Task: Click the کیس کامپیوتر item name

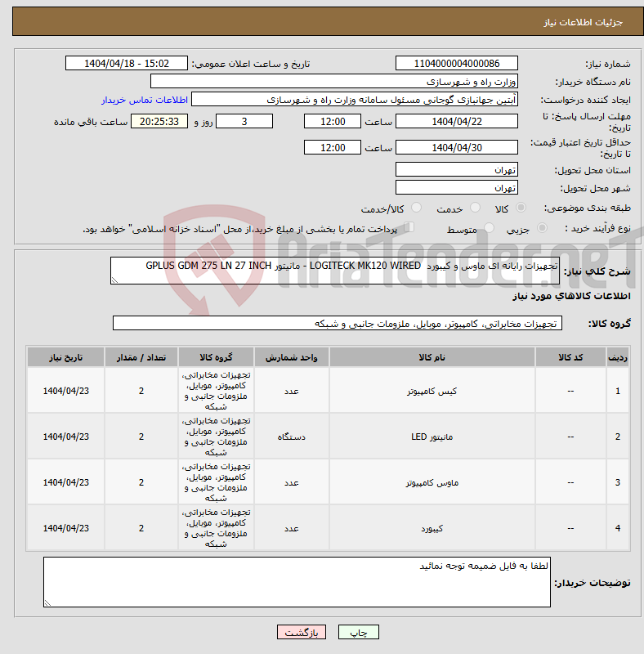Action: point(432,391)
